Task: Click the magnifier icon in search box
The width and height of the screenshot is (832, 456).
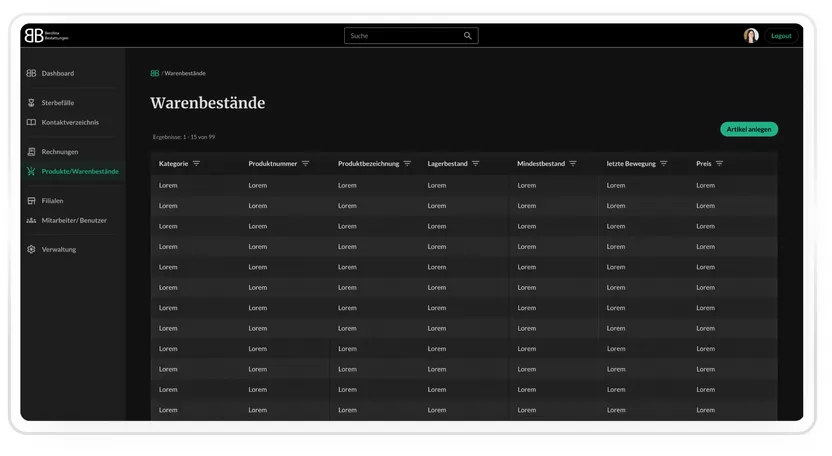Action: click(x=467, y=36)
